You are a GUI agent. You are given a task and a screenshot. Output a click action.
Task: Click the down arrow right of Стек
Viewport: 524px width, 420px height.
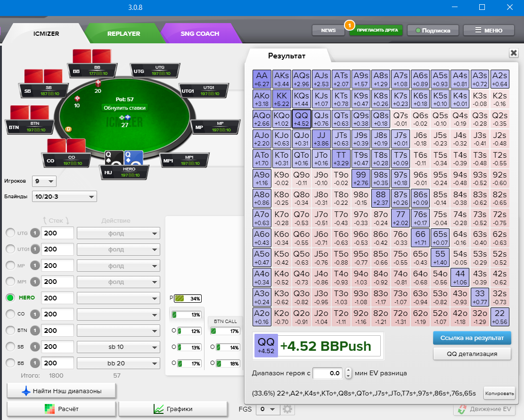67,221
